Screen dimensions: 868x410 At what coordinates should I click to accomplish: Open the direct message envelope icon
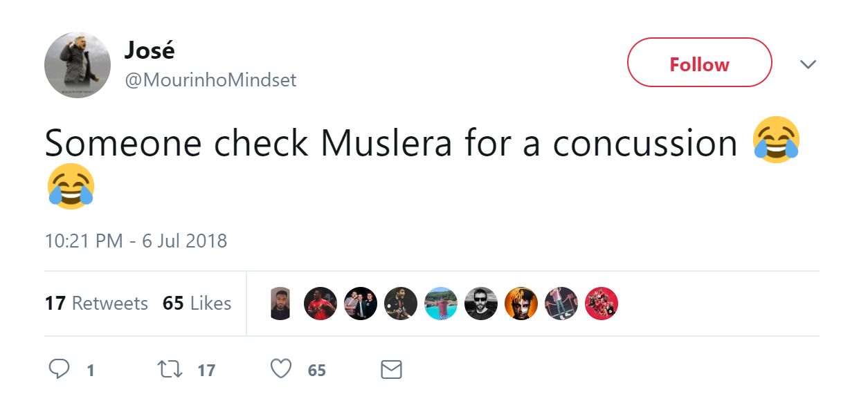[390, 370]
